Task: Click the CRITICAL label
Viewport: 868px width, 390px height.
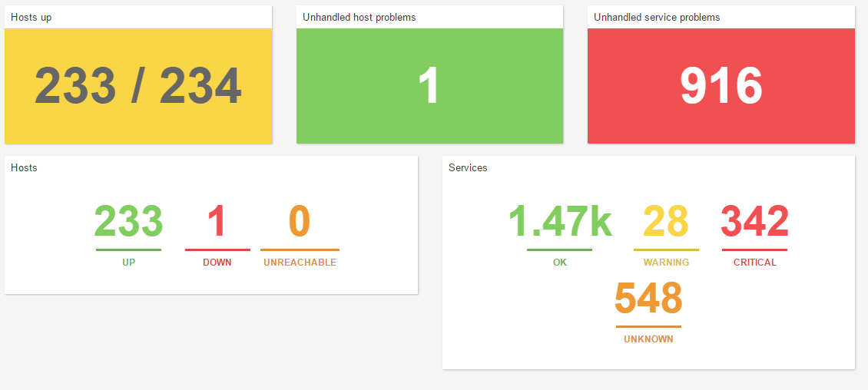Action: click(754, 263)
